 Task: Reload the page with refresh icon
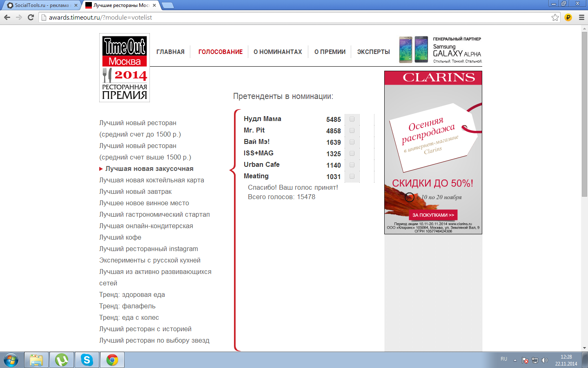point(31,17)
